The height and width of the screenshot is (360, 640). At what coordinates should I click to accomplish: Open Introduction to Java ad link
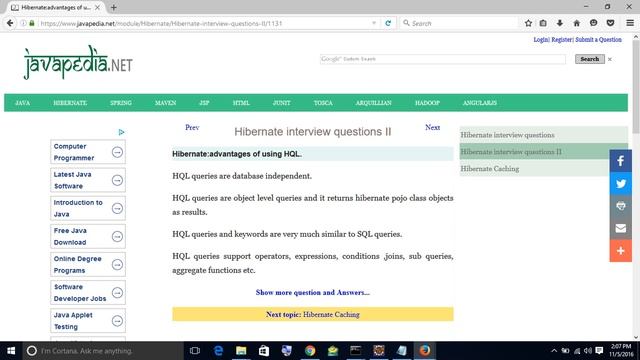[88, 208]
